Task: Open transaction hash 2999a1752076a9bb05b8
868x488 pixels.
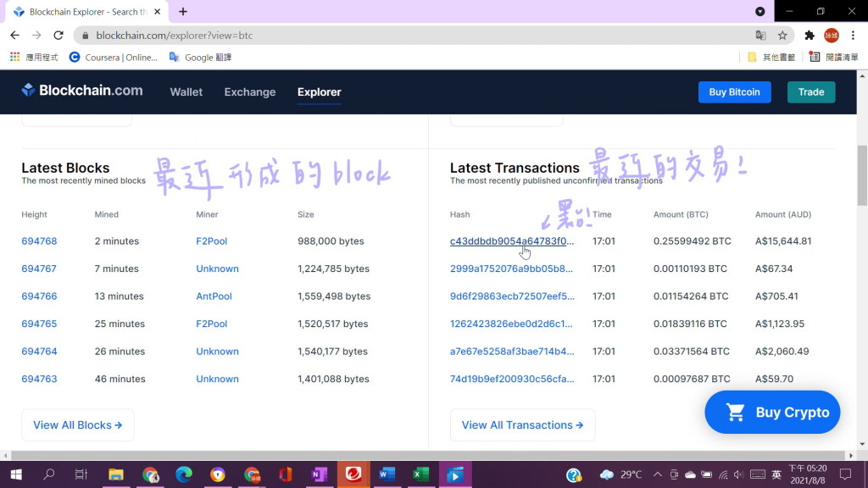Action: (511, 269)
